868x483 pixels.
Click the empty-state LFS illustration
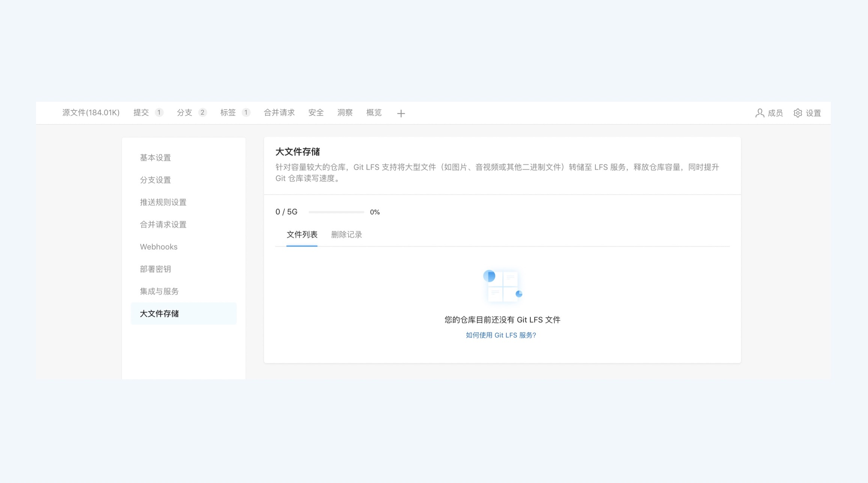point(503,285)
